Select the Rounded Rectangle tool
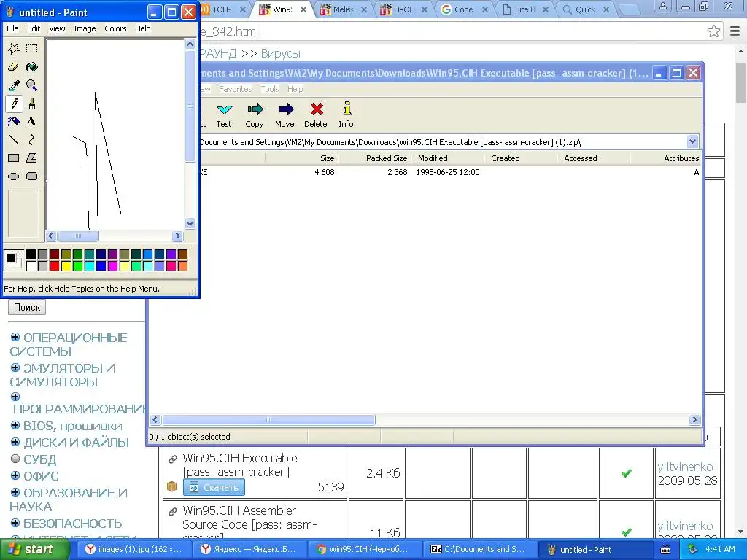747x560 pixels. click(32, 176)
